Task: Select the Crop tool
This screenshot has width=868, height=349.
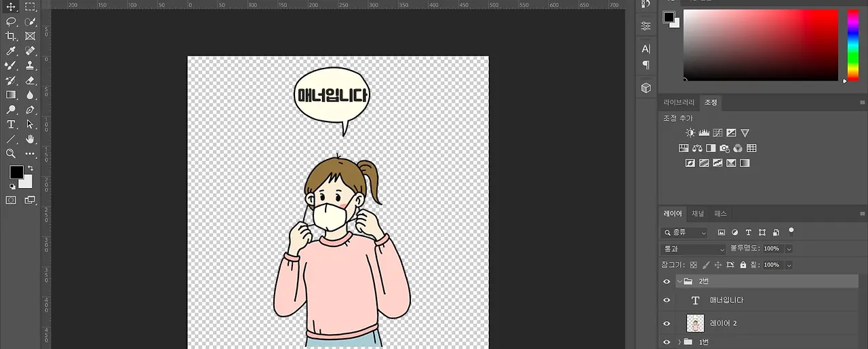Action: pyautogui.click(x=11, y=36)
